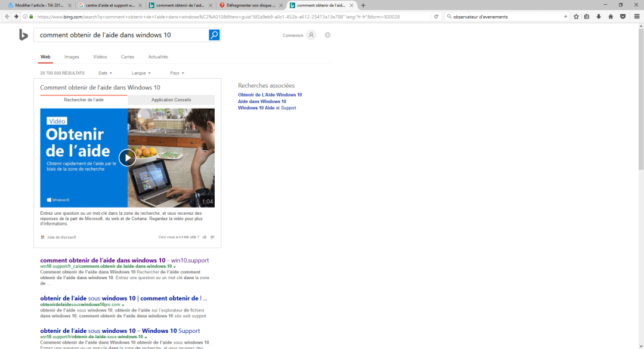
Task: Go to Firefox home page icon
Action: pyautogui.click(x=611, y=17)
